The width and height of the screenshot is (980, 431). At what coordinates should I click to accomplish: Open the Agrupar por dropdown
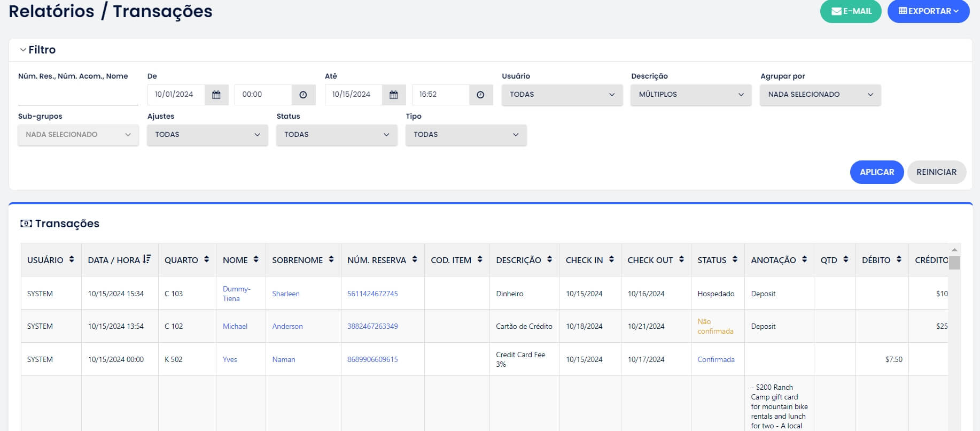click(820, 95)
